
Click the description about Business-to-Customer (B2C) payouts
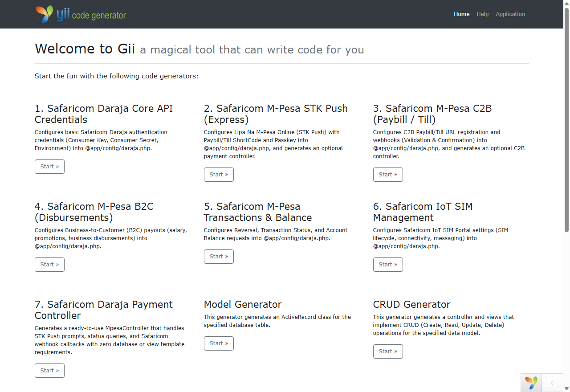[x=111, y=238]
